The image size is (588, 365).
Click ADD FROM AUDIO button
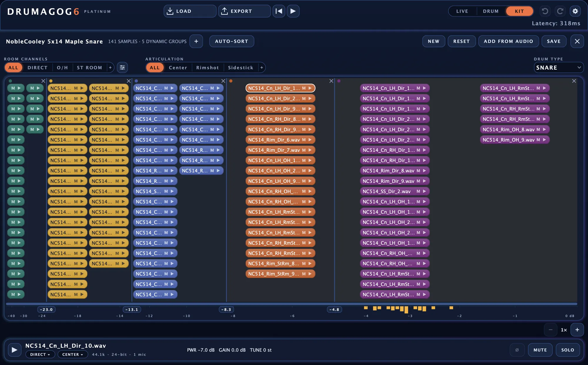click(508, 41)
